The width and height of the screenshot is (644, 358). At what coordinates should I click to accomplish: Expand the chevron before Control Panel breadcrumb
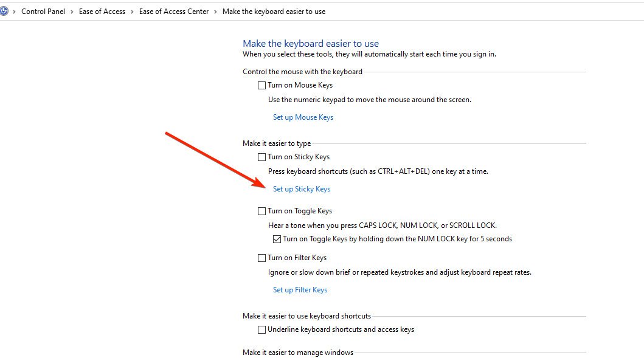tap(14, 12)
